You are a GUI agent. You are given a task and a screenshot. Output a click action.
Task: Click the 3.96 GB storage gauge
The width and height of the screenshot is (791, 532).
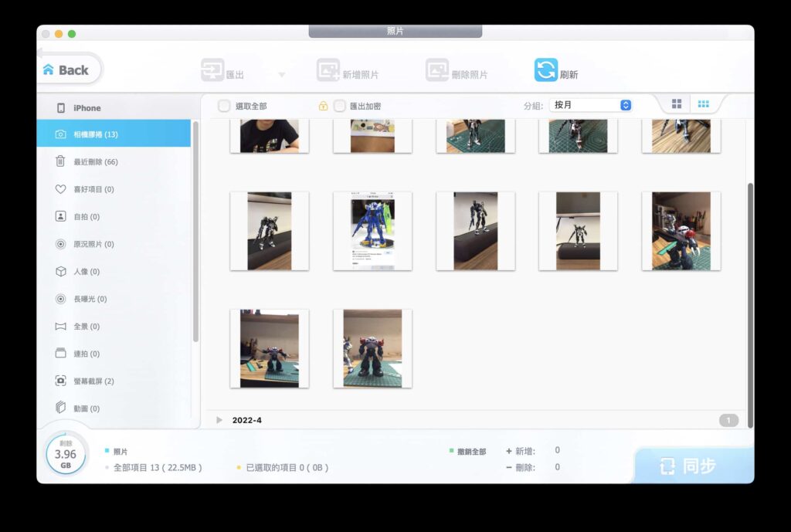coord(66,454)
